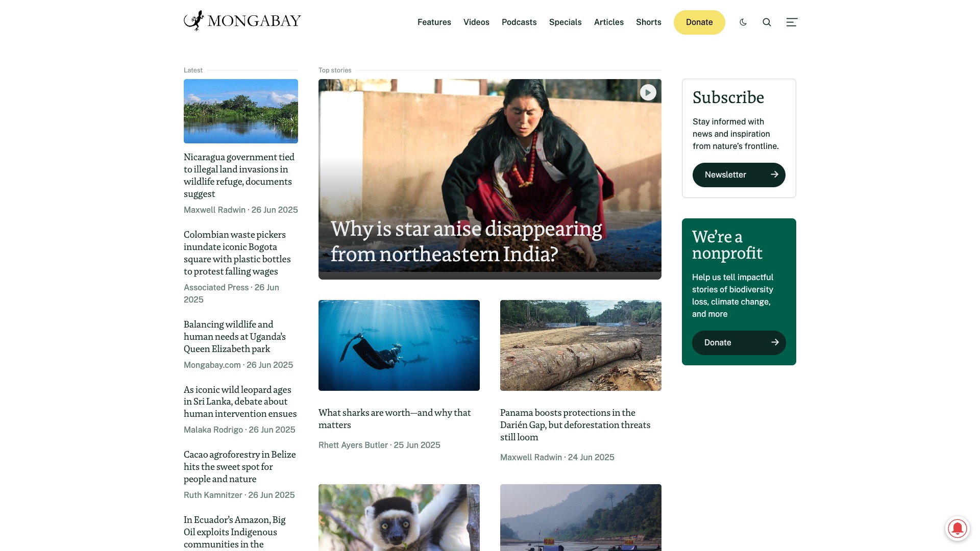The image size is (980, 551).
Task: Go to the Podcasts section
Action: (519, 22)
